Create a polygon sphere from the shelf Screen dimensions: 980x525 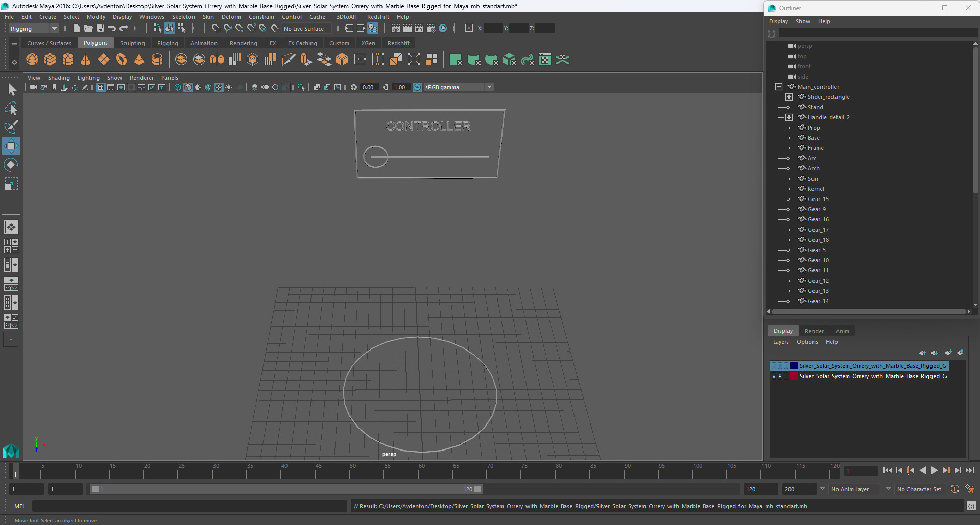pyautogui.click(x=32, y=60)
